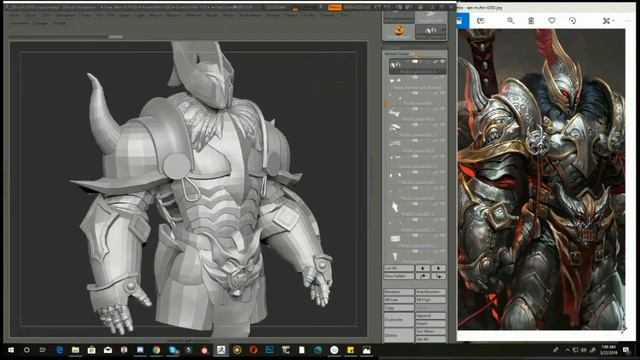Image resolution: width=640 pixels, height=360 pixels.
Task: Click fullscreen arrow at Photos bottom corner
Action: [x=624, y=330]
